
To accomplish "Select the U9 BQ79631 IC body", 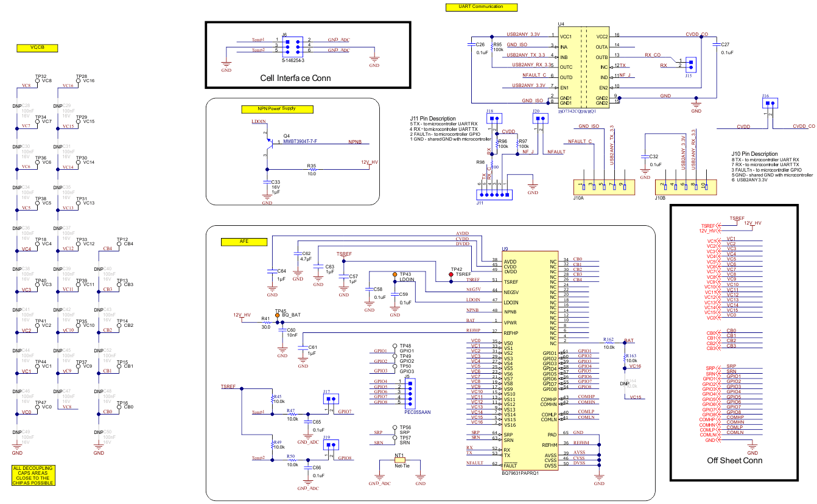I will pyautogui.click(x=529, y=360).
